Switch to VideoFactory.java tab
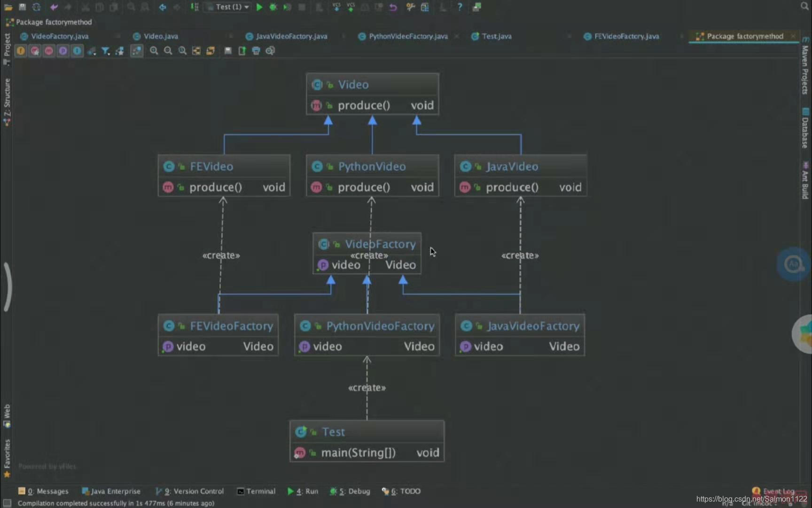Screen dimensions: 812x508 [60, 36]
